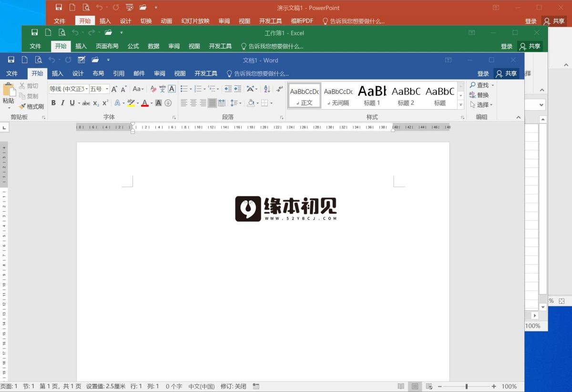The image size is (572, 392).
Task: Open Print Preview from Word's quick access toolbar
Action: tap(39, 60)
